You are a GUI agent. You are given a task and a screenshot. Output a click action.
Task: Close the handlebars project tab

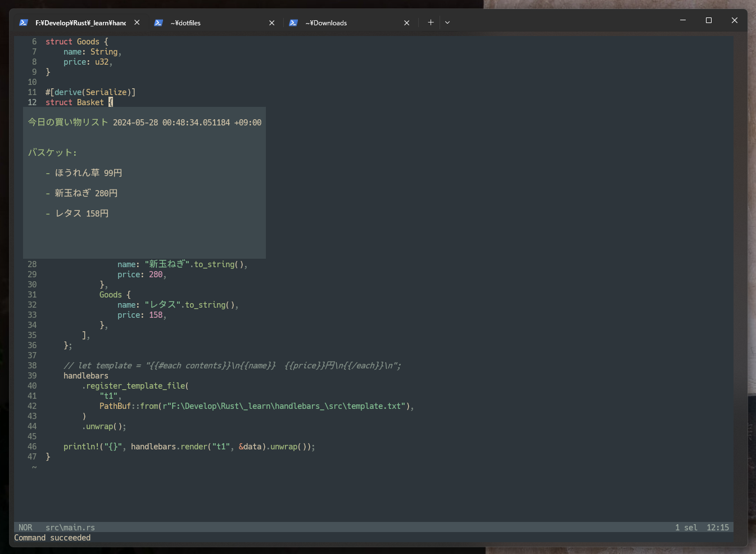point(137,22)
